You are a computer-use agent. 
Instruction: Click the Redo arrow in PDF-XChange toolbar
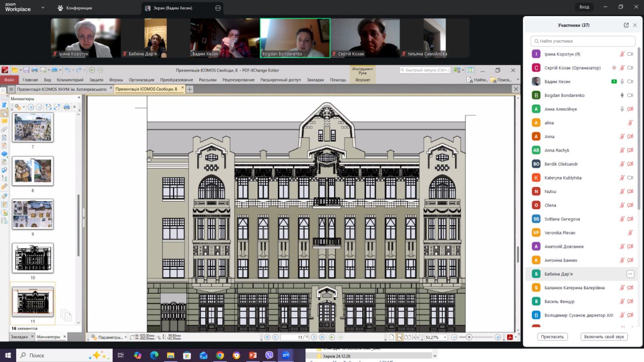[80, 70]
